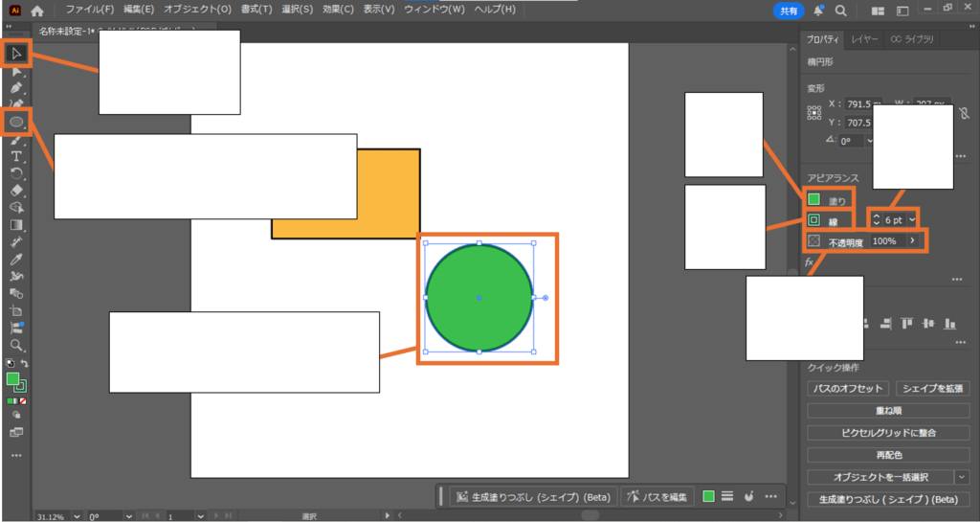Switch to the レイヤー tab
The height and width of the screenshot is (522, 980).
pyautogui.click(x=864, y=39)
